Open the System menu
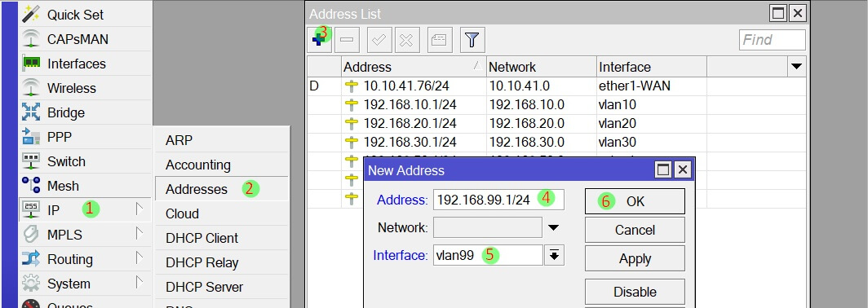 click(x=85, y=284)
